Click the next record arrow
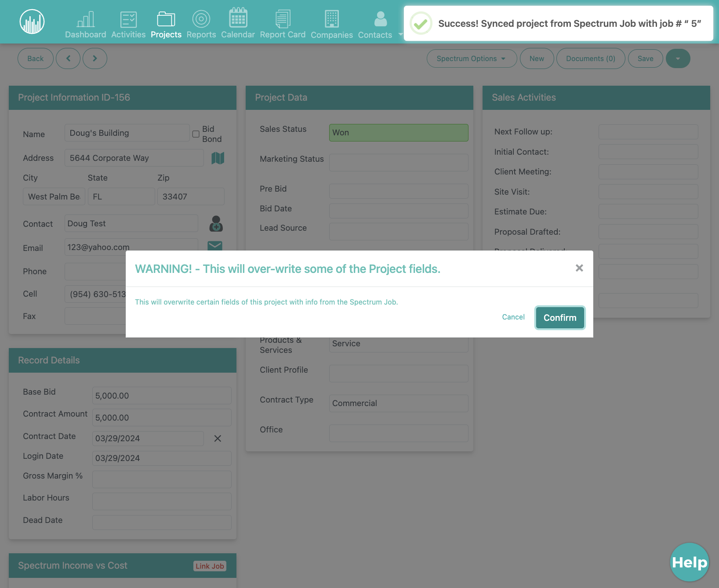Screen dimensions: 719x588 [x=95, y=58]
